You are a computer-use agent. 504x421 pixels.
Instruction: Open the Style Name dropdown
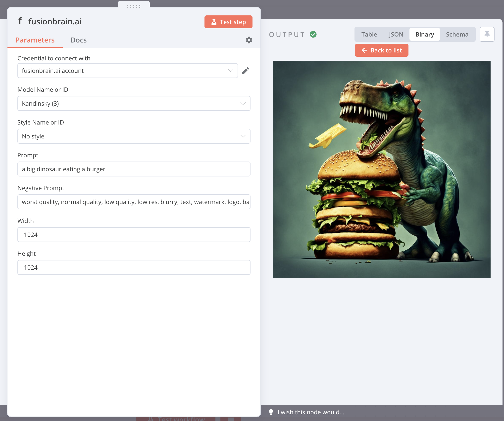[x=134, y=136]
